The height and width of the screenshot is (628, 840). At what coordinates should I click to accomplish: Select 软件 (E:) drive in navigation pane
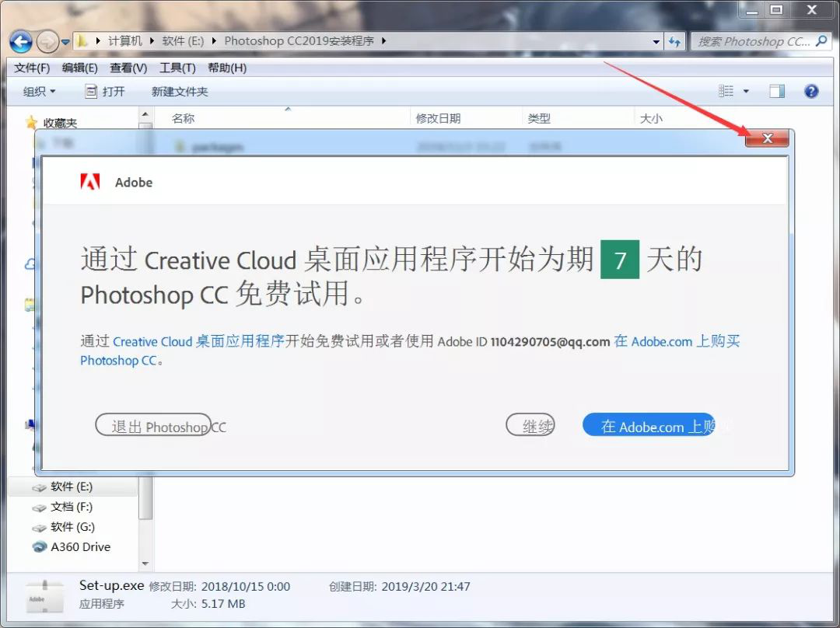click(x=72, y=487)
